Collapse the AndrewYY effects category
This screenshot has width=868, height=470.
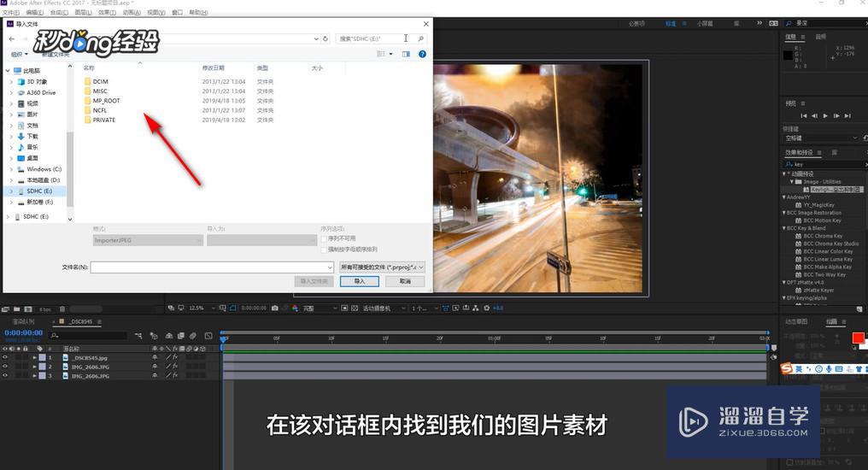(784, 197)
